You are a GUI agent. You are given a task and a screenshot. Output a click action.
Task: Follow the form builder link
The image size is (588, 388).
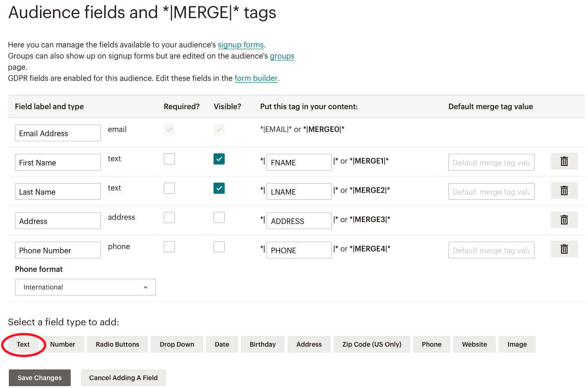click(x=256, y=79)
